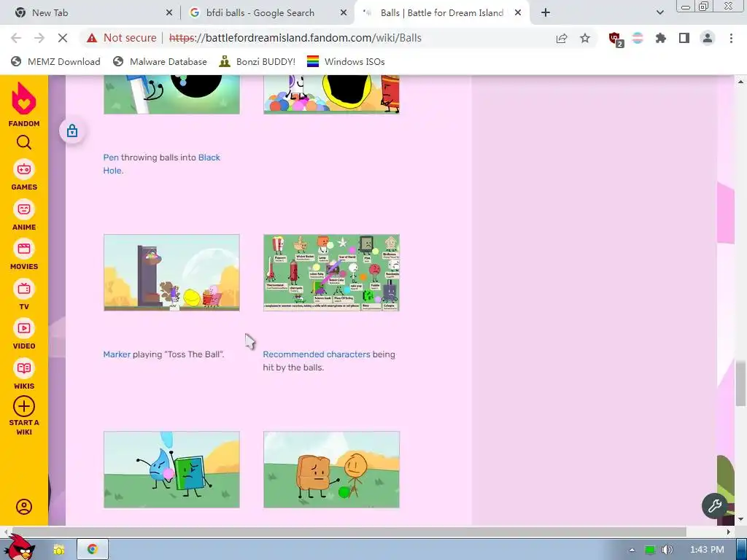
Task: Open the Recommended characters link
Action: click(x=317, y=354)
